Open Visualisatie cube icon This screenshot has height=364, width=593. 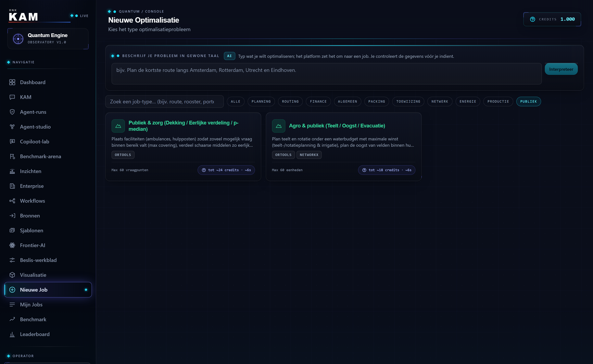coord(12,275)
